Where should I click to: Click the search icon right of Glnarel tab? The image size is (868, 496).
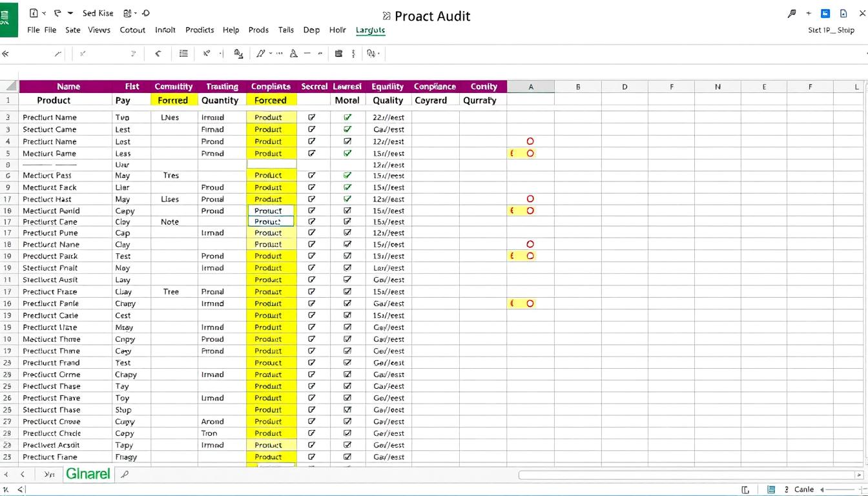125,474
